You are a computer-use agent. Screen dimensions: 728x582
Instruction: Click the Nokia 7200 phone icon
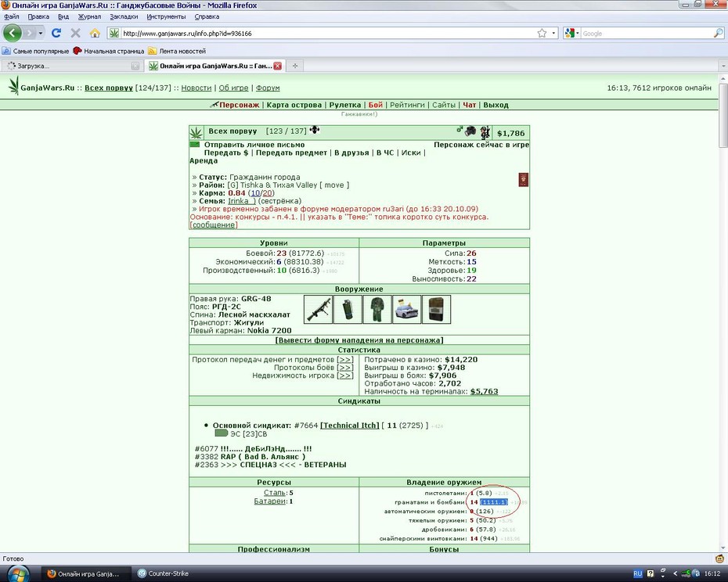[x=437, y=310]
